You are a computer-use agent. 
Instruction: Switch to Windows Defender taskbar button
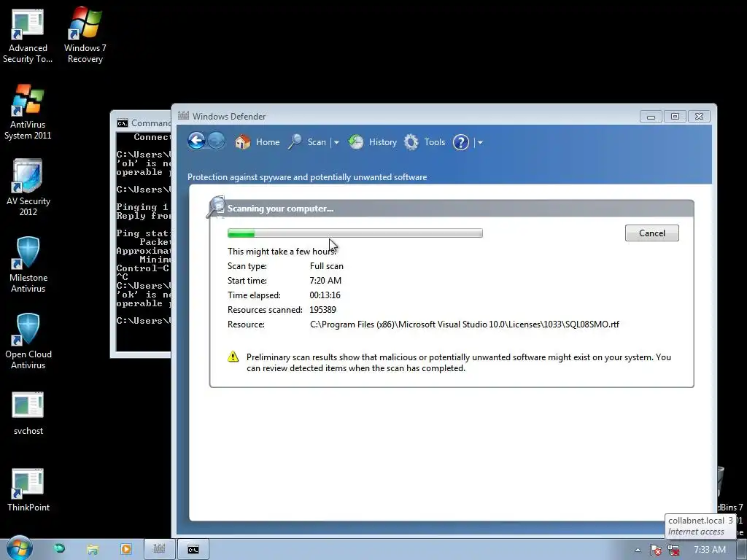point(159,549)
